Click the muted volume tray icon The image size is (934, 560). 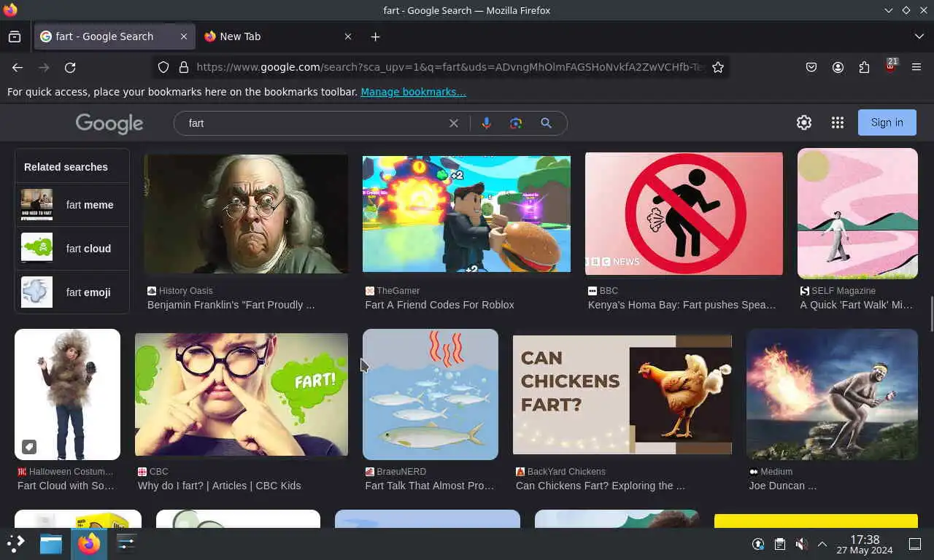(801, 544)
